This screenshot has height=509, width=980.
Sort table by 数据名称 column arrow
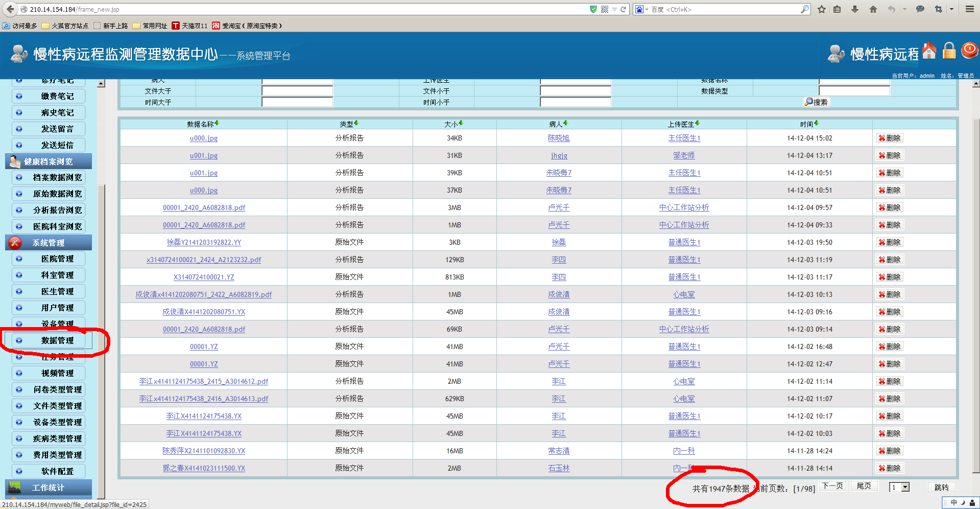(217, 123)
